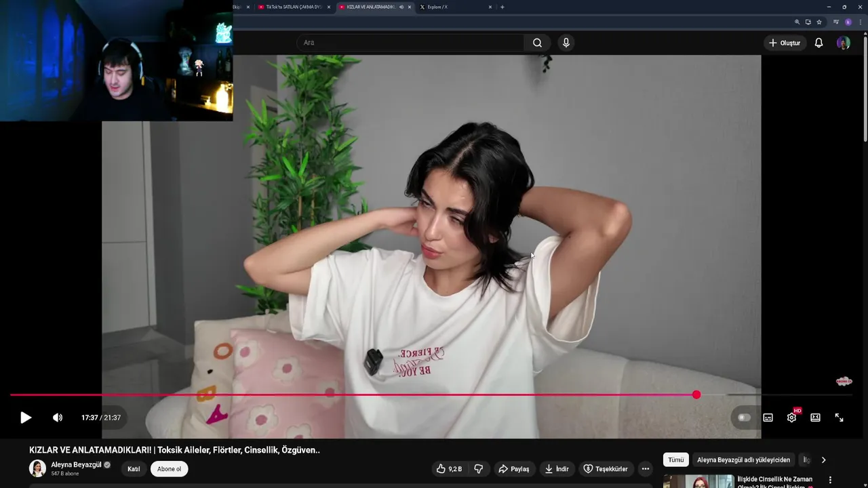Start voice search with the microphone icon
This screenshot has width=868, height=488.
566,43
